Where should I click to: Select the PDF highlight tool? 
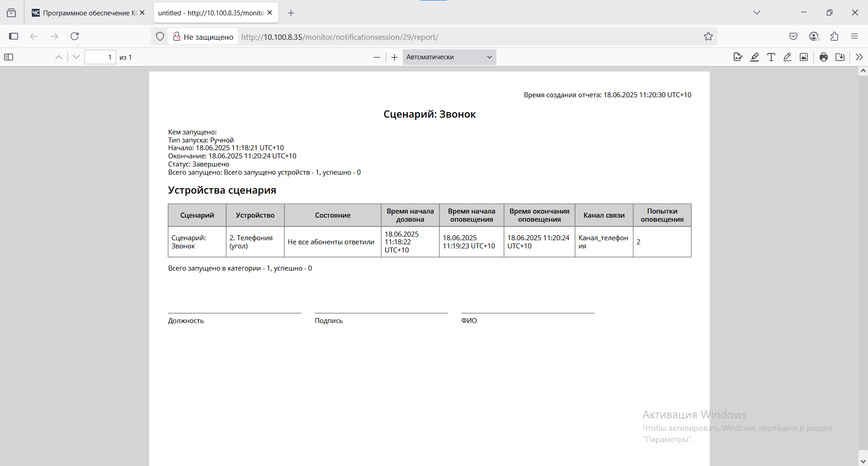(x=755, y=57)
